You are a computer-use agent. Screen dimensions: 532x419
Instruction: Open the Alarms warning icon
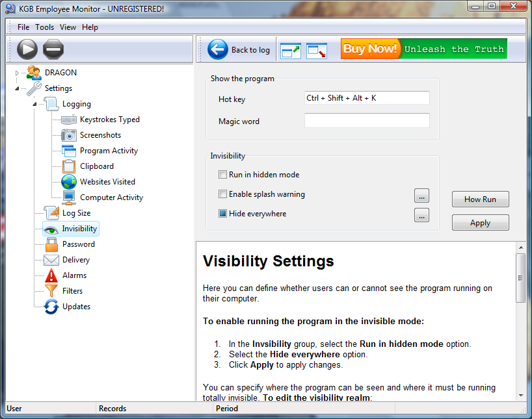(x=51, y=275)
